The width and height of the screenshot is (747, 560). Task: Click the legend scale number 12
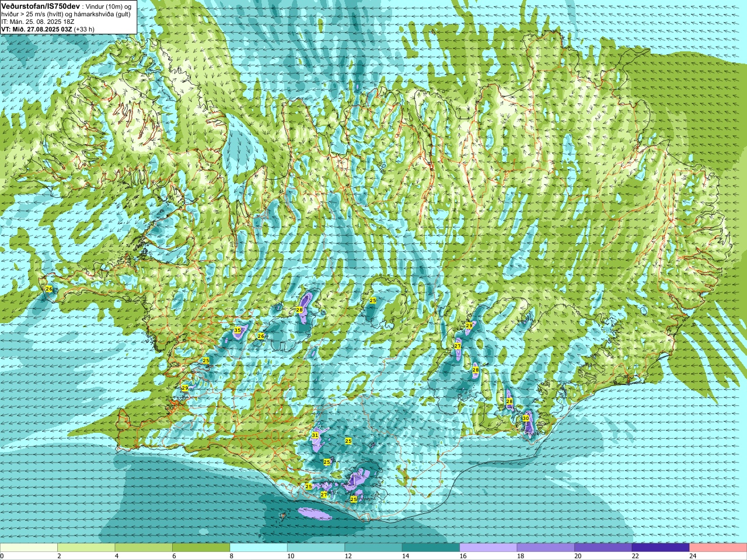pos(348,556)
